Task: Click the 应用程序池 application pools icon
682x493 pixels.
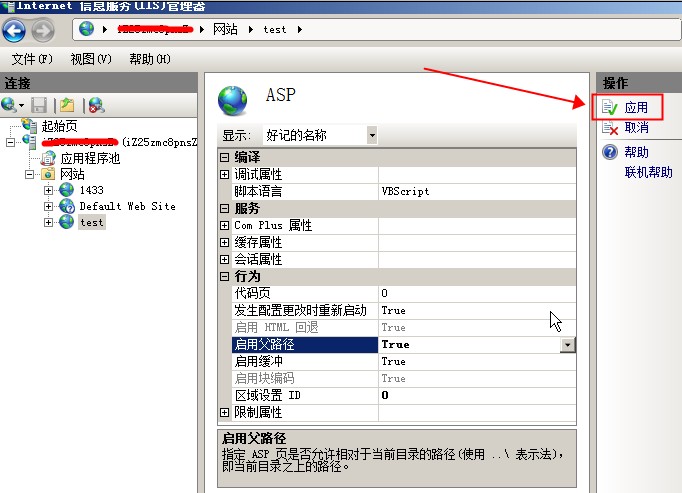Action: pos(49,158)
